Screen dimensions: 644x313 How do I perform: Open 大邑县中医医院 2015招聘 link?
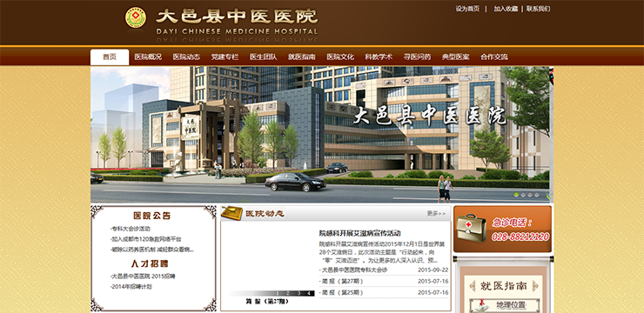point(143,276)
